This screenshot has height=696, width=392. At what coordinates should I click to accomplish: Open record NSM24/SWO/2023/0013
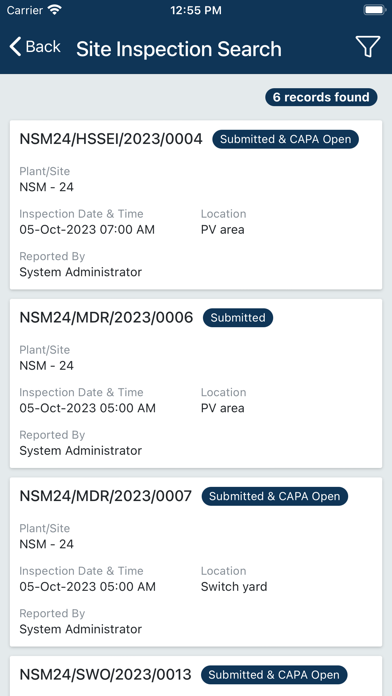(196, 676)
